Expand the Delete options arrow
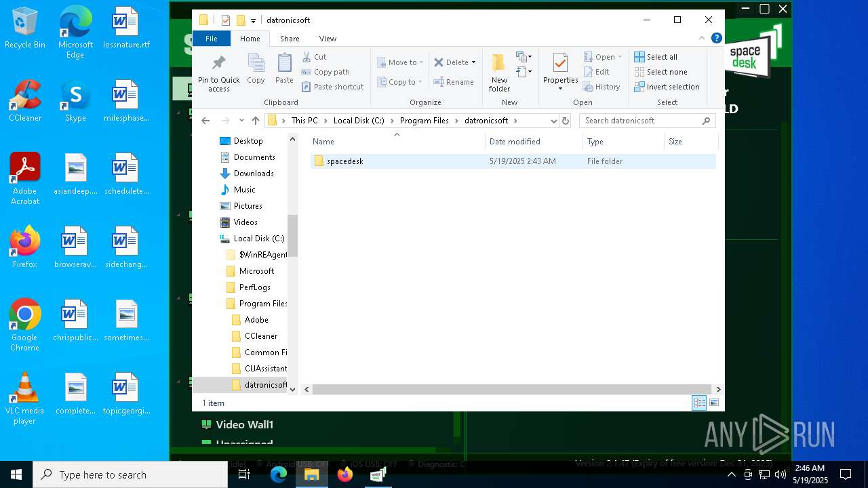The height and width of the screenshot is (488, 868). pyautogui.click(x=473, y=62)
